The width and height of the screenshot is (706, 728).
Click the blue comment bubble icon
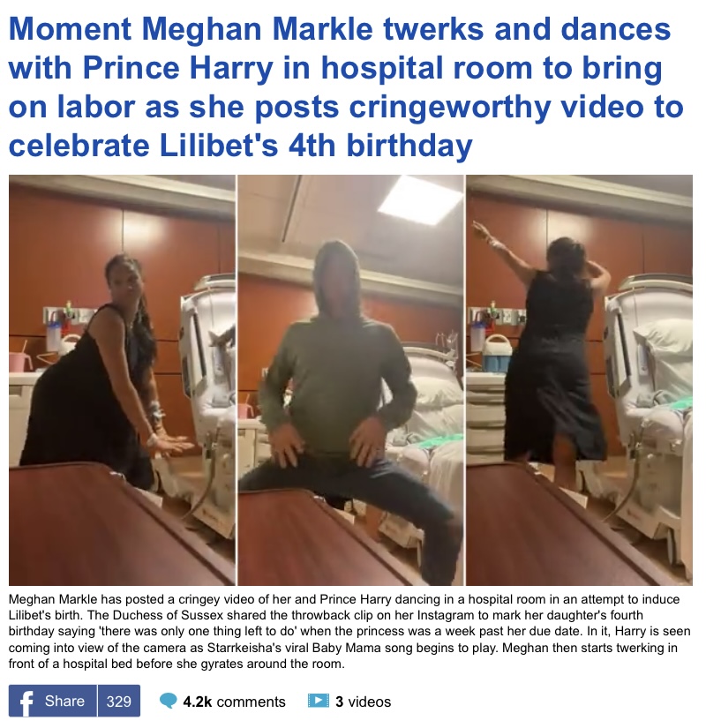click(x=168, y=702)
